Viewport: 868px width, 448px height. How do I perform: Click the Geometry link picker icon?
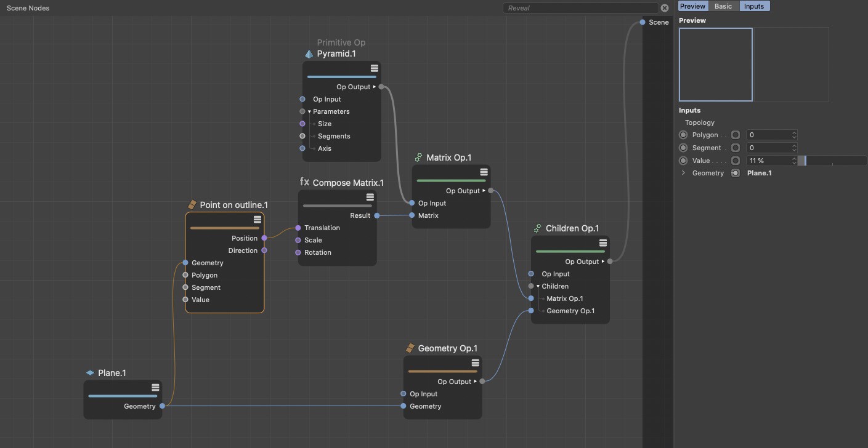(x=735, y=173)
